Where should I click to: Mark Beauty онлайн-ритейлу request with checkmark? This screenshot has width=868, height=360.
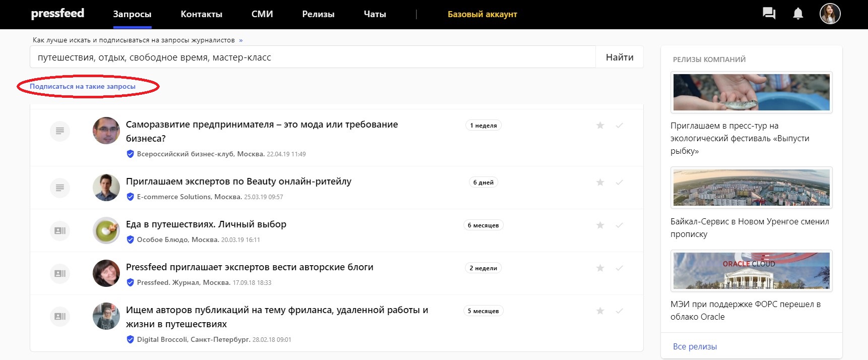click(x=619, y=183)
